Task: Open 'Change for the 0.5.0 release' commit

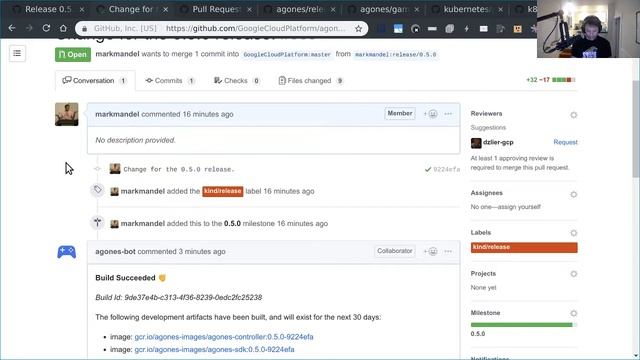Action: [x=179, y=169]
